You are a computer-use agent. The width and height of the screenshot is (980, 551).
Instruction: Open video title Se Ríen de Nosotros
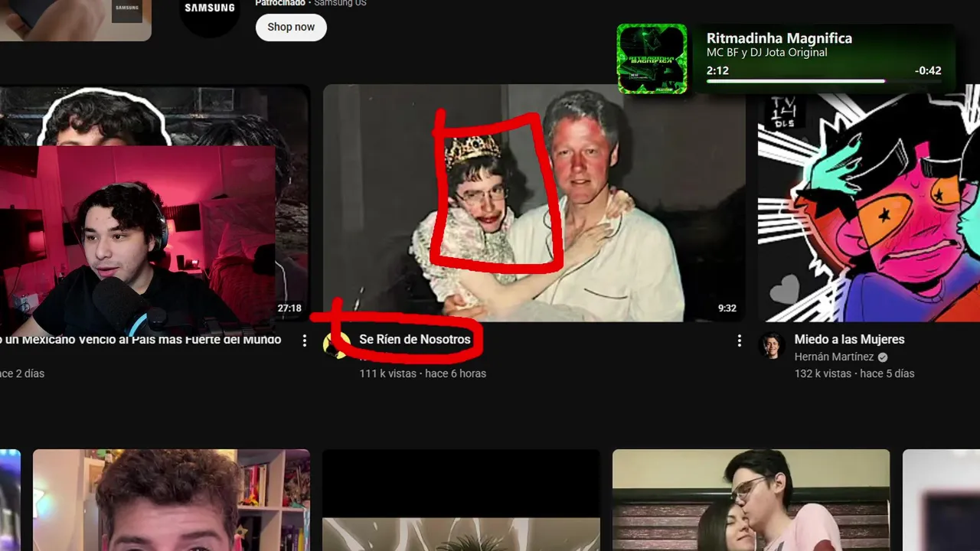click(415, 339)
